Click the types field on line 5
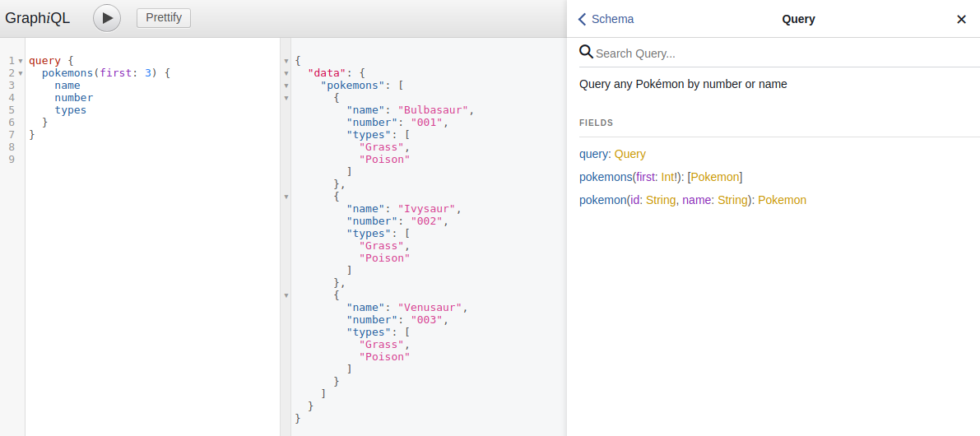Screen dimensions: 980x436 (x=71, y=110)
